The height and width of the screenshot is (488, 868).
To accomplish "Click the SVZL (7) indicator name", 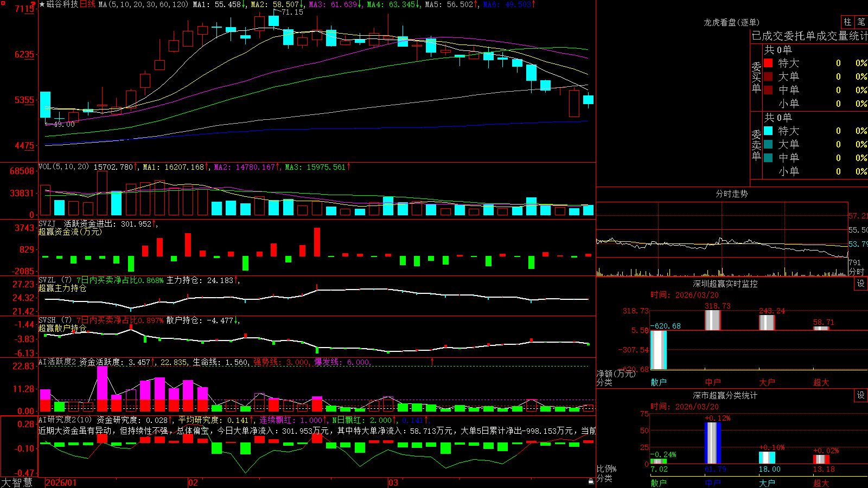I will pos(55,280).
